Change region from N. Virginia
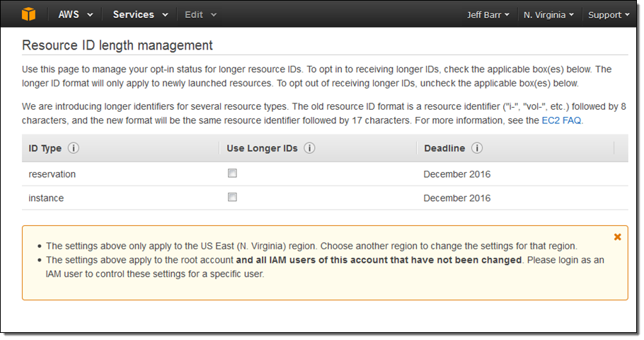Image resolution: width=644 pixels, height=340 pixels. pyautogui.click(x=548, y=15)
